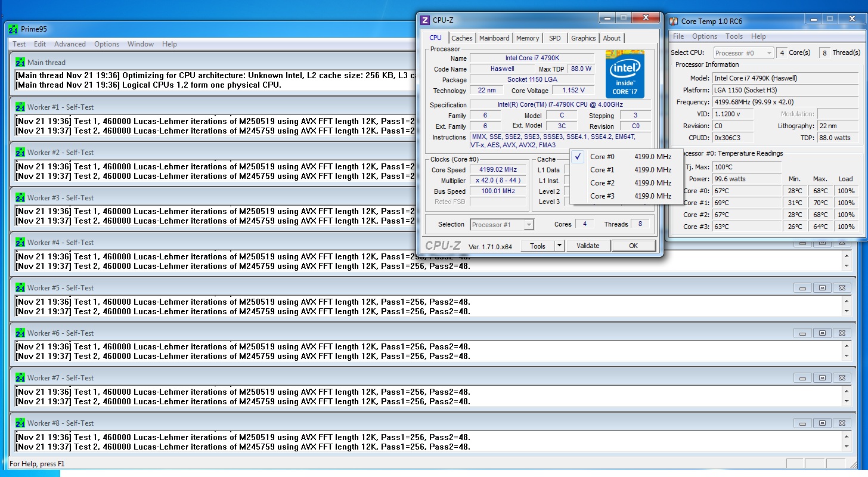The height and width of the screenshot is (477, 868).
Task: Open the Options menu in Core Temp
Action: coord(705,36)
